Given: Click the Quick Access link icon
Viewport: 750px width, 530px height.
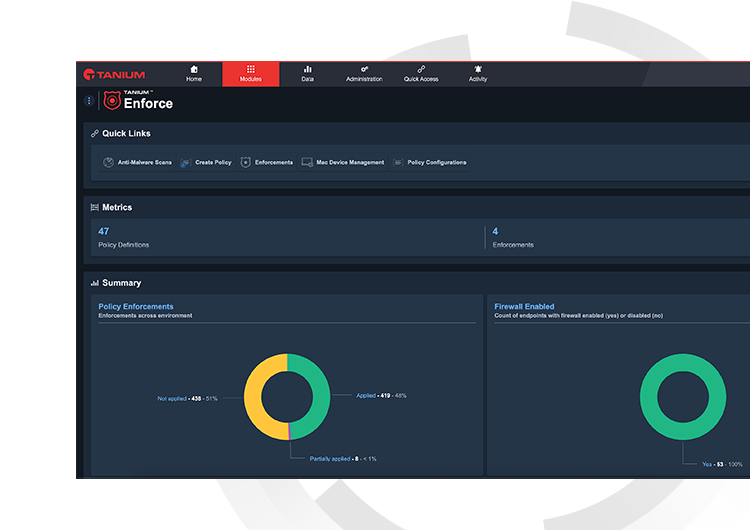Looking at the screenshot, I should (x=421, y=69).
